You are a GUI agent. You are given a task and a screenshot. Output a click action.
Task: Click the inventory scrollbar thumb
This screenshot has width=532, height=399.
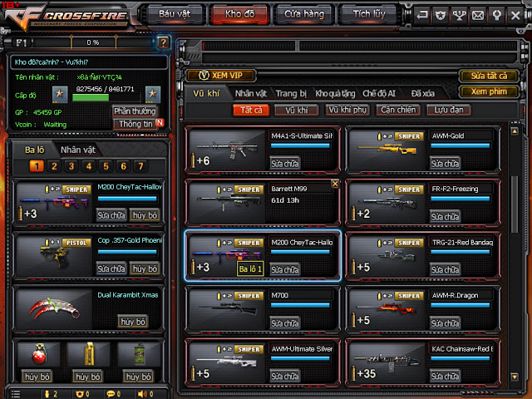click(515, 204)
